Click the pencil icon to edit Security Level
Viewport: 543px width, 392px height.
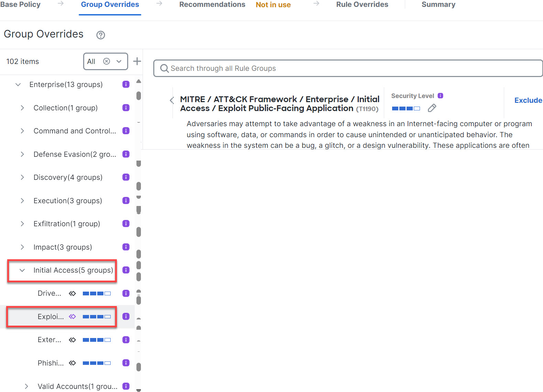(432, 108)
